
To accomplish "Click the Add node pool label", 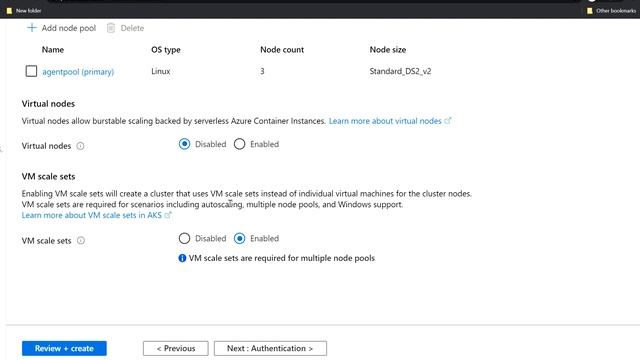I will point(69,28).
